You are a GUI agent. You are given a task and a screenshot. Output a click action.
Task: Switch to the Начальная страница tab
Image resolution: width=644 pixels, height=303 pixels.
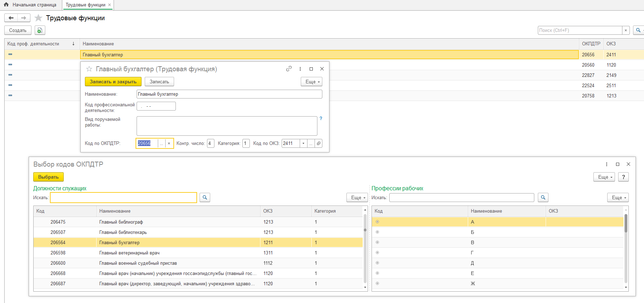[34, 5]
